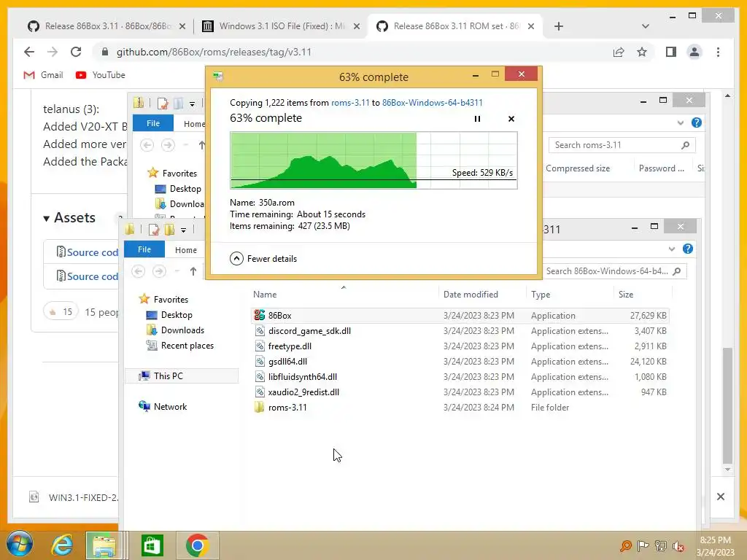
Task: Open quick access toolbar dropdown in 86Box window
Action: (x=183, y=230)
